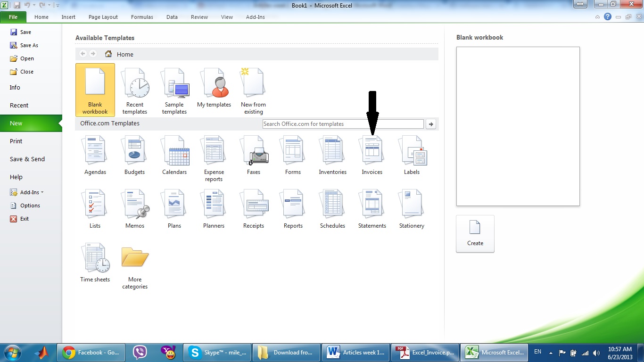Switch to the Page Layout ribbon tab
Screen dimensions: 644x362
point(103,17)
